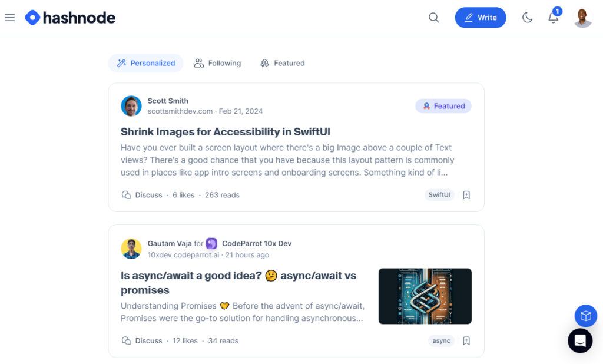603x364 pixels.
Task: Visit 10xdev.codeparrot.ai link
Action: point(184,255)
